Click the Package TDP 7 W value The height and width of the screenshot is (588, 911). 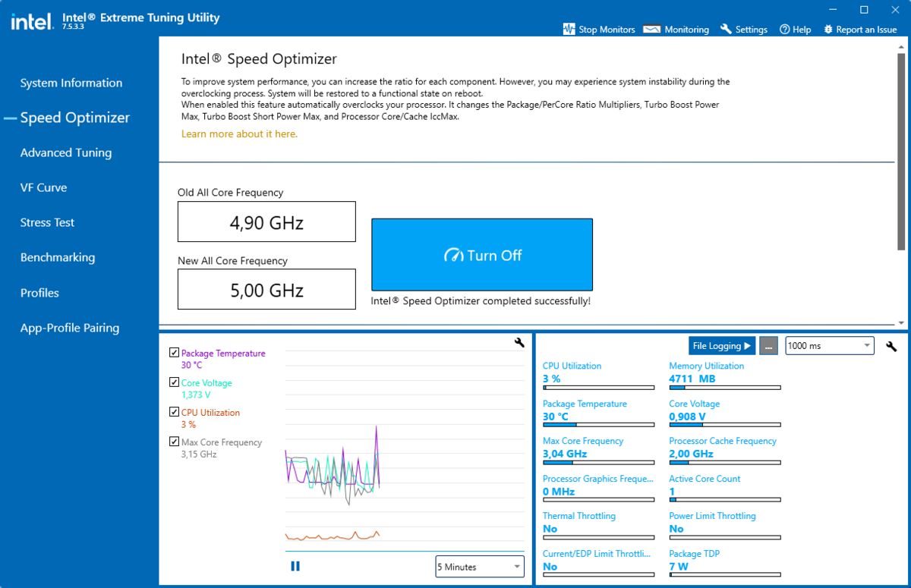coord(679,567)
